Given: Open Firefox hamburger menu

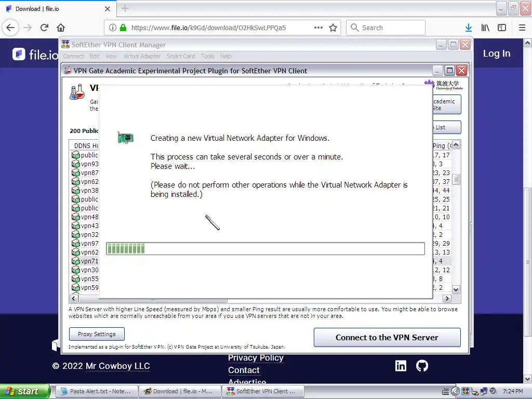Looking at the screenshot, I should (x=522, y=28).
